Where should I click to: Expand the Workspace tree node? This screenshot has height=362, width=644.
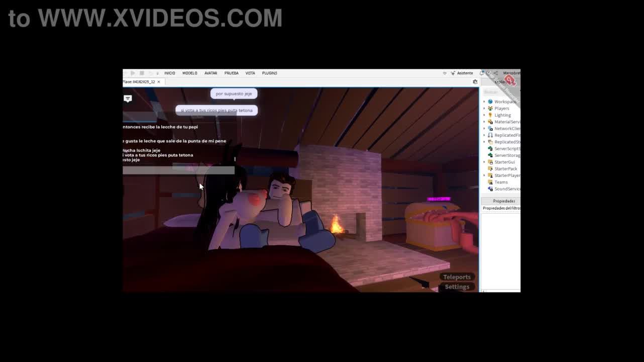484,102
